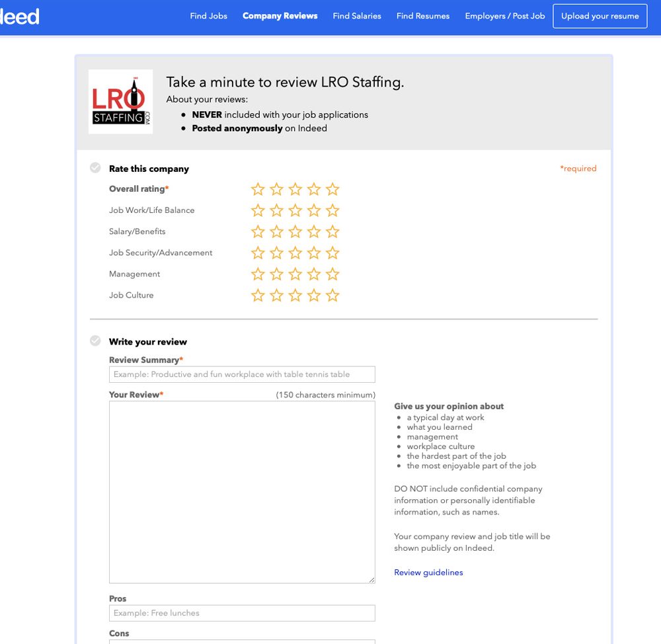Open Employers / Post Job link
This screenshot has width=661, height=644.
(505, 16)
